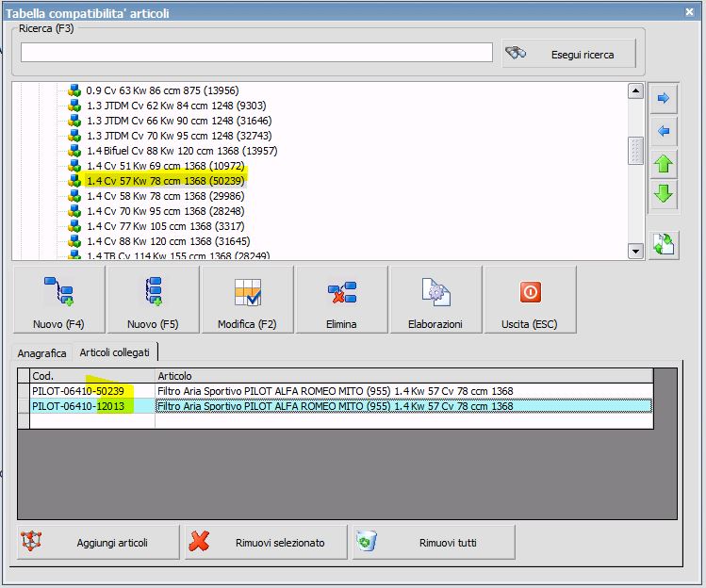
Task: Click the Elimina button
Action: point(341,300)
